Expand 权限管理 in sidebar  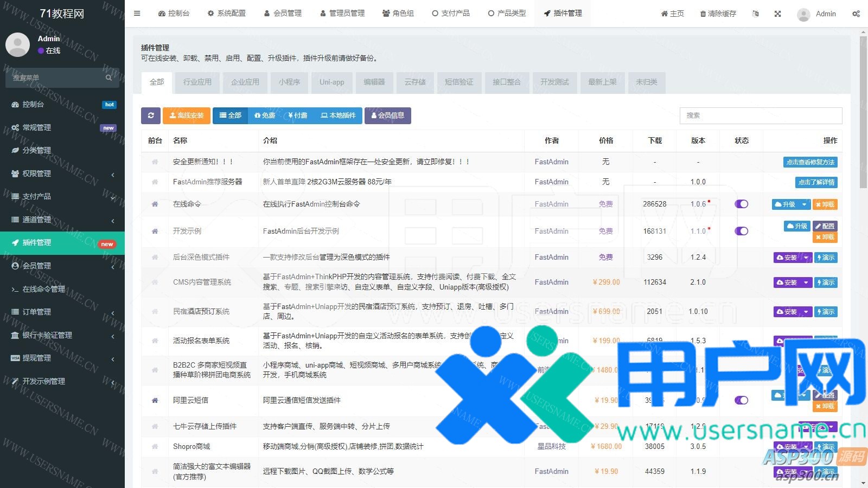(62, 174)
